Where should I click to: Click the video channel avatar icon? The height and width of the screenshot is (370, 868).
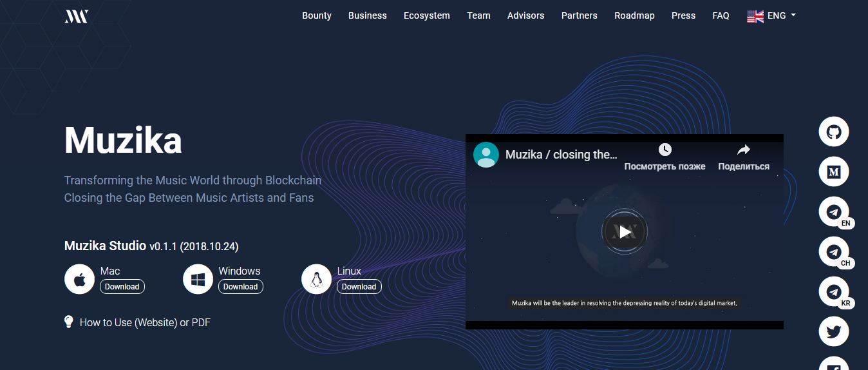pyautogui.click(x=486, y=155)
